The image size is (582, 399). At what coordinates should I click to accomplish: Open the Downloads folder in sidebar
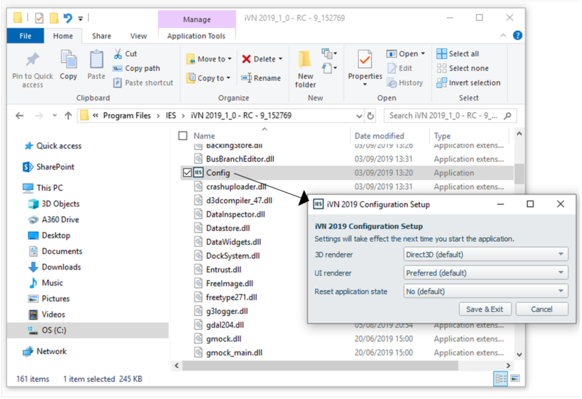(55, 267)
